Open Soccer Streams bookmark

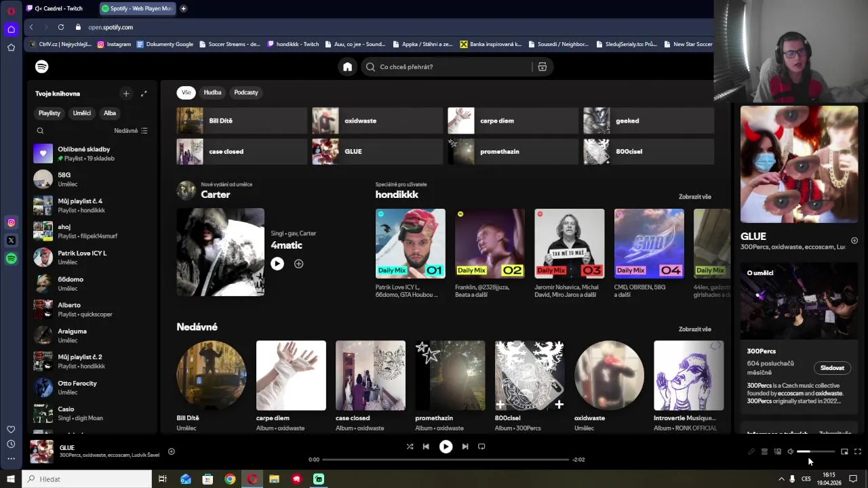click(229, 44)
